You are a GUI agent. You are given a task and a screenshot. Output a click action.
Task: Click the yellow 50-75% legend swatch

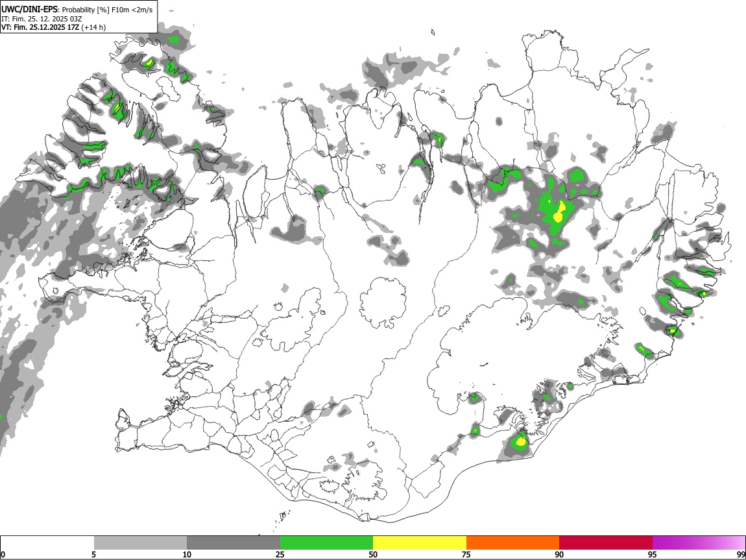point(420,542)
